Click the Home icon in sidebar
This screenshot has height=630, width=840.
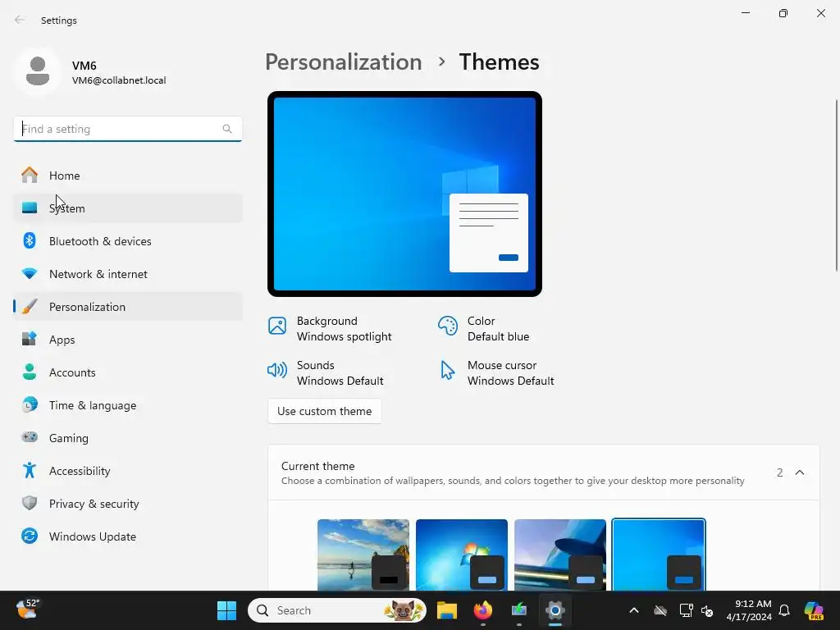click(x=30, y=176)
